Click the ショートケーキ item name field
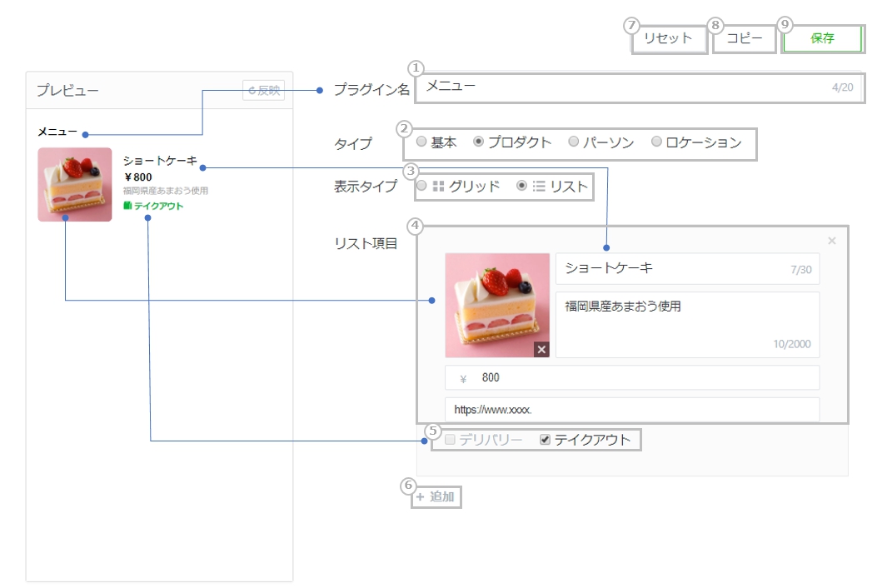The height and width of the screenshot is (588, 882). [675, 268]
